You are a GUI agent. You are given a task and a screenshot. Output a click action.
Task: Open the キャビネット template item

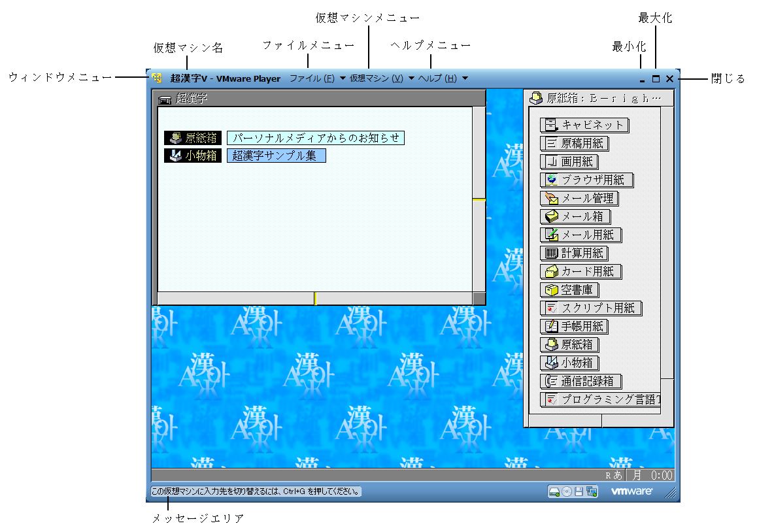pos(584,125)
